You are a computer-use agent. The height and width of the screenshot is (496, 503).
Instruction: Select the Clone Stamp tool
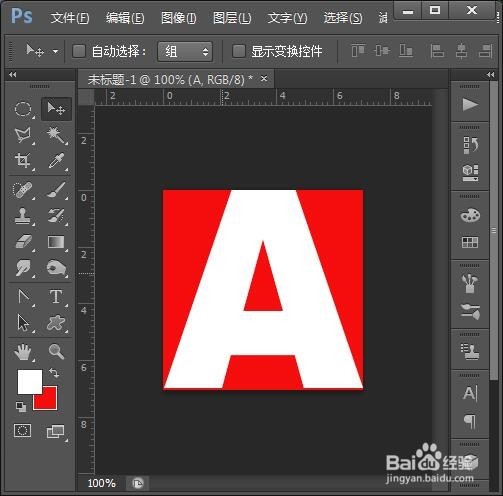[23, 216]
